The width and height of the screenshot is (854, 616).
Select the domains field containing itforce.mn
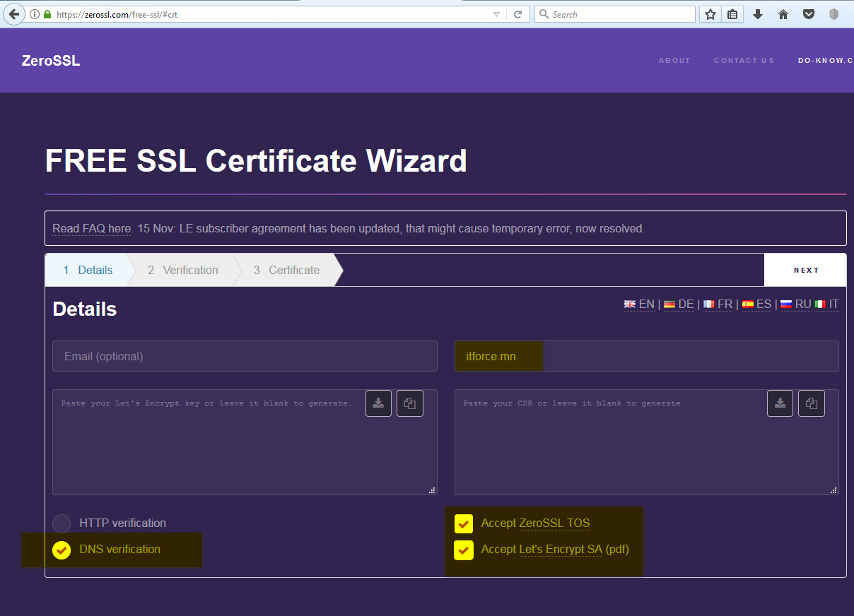[647, 356]
